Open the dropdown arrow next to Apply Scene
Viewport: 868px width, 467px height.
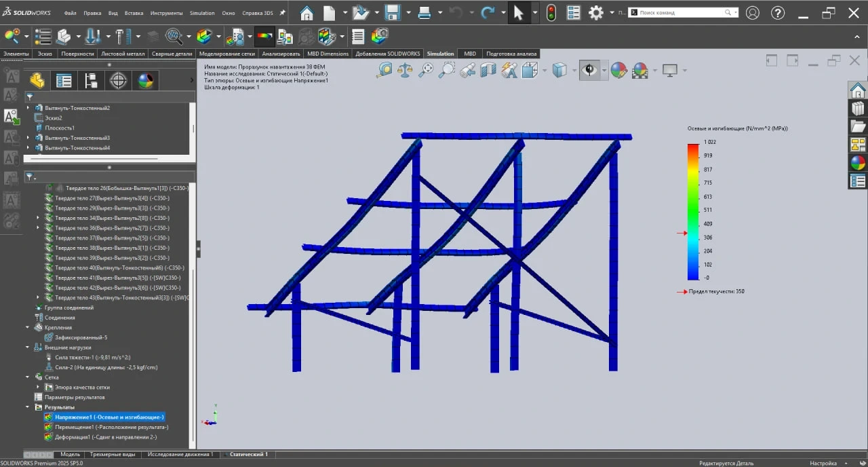[654, 70]
